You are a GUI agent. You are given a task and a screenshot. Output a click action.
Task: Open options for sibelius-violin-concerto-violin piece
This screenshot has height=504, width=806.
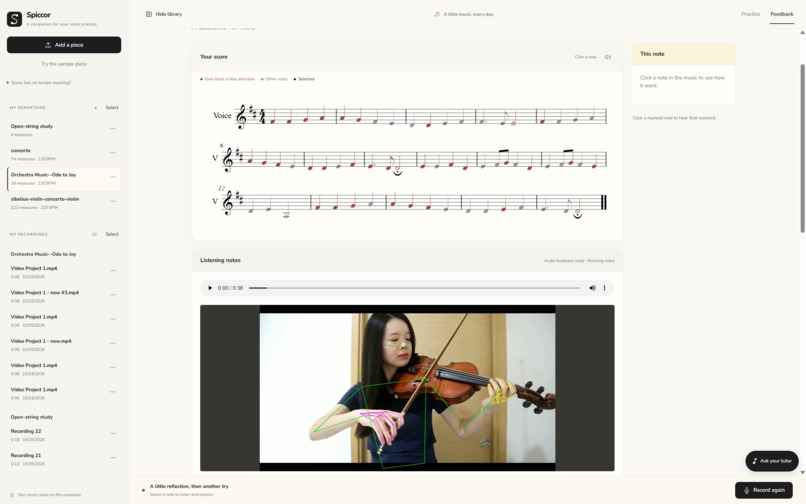pos(113,201)
